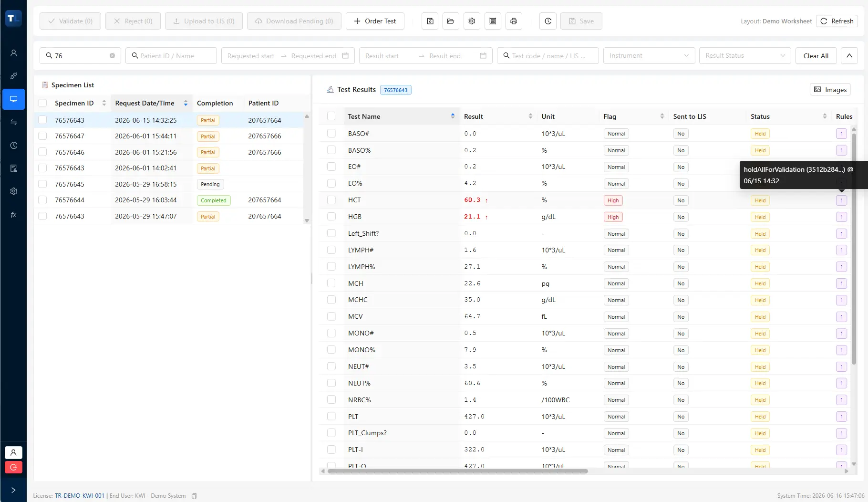Sort by Request Date/Time column
Viewport: 868px width, 502px height.
pos(186,103)
